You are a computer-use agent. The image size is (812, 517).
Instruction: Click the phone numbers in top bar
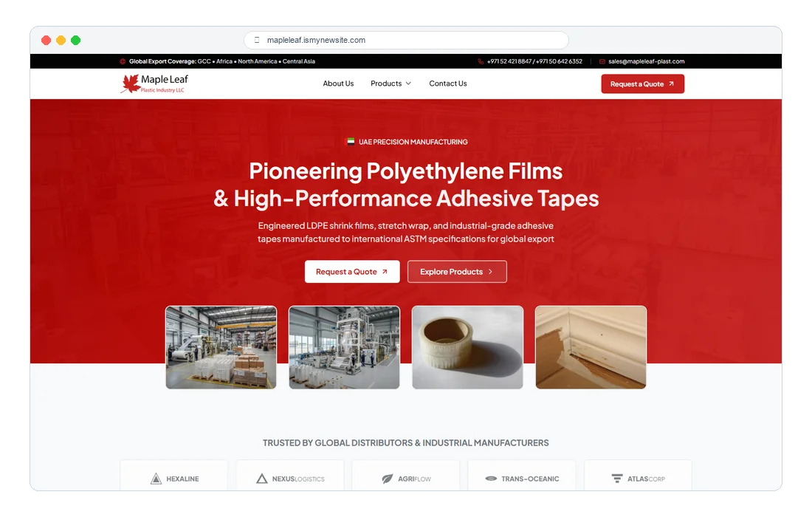pos(534,61)
